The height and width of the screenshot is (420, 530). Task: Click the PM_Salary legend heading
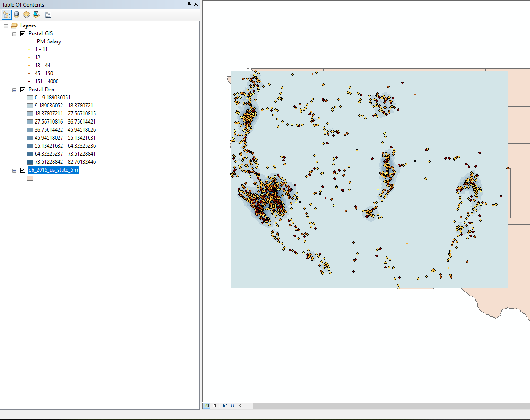pos(49,41)
